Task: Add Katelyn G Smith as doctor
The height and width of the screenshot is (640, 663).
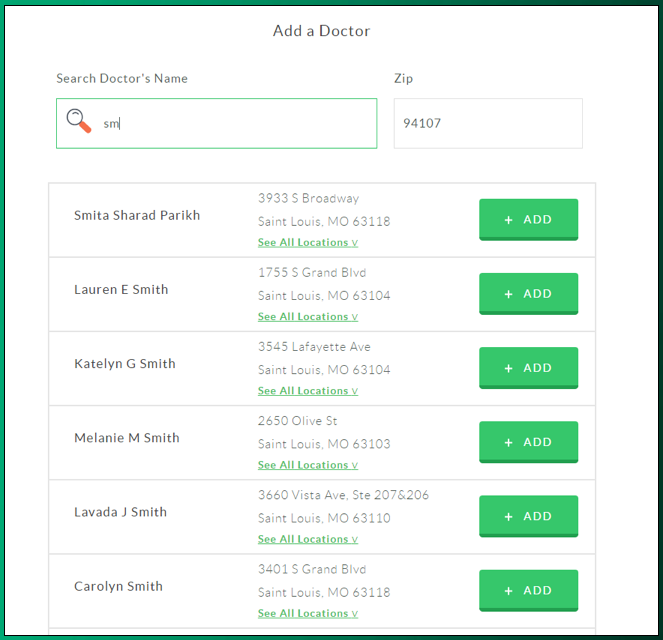Action: point(528,367)
